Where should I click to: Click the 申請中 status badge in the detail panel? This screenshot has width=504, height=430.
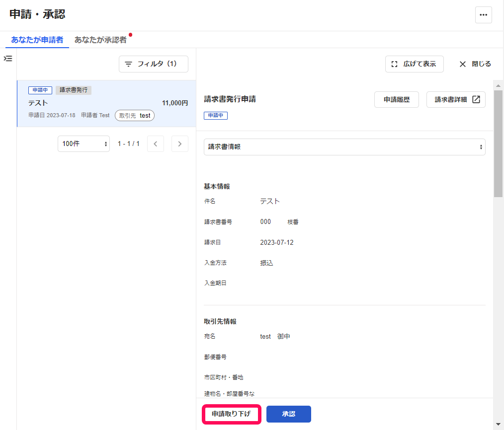click(x=216, y=115)
